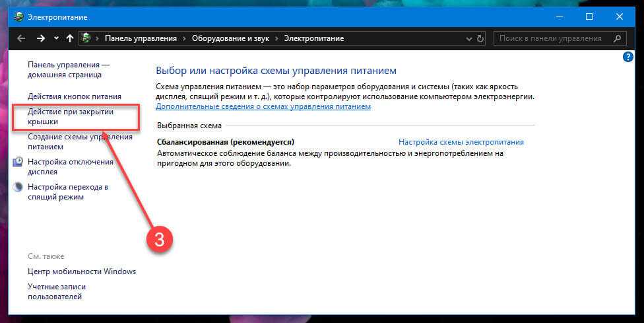Image resolution: width=644 pixels, height=323 pixels.
Task: Open Дополнительные сведения о схемах link
Action: click(263, 106)
